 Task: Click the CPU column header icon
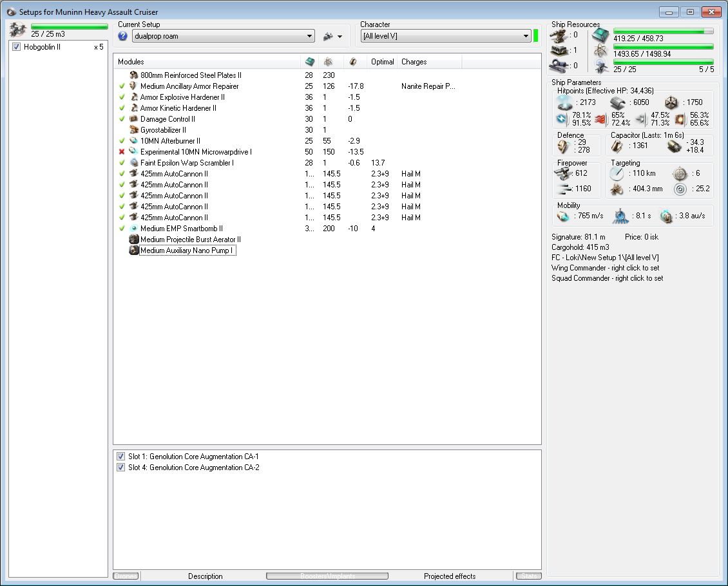(310, 62)
